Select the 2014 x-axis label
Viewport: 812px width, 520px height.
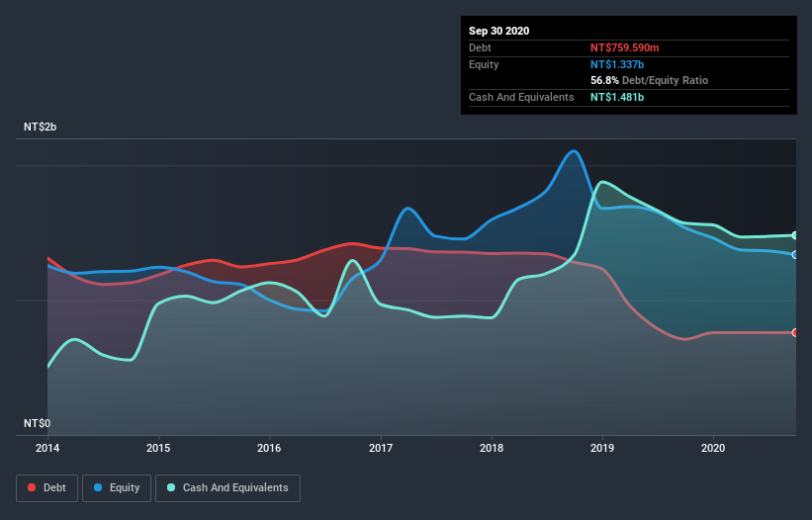pos(47,448)
